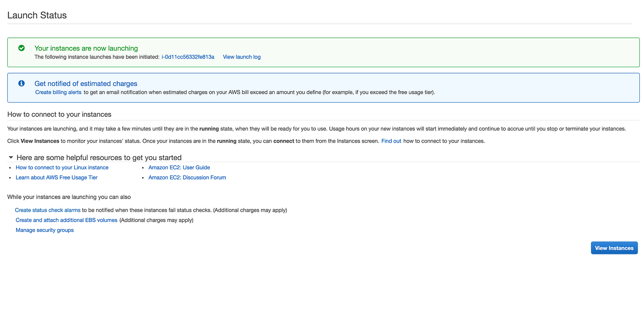Click 'How to connect to your instances' heading
Viewport: 644px width, 311px height.
point(59,114)
